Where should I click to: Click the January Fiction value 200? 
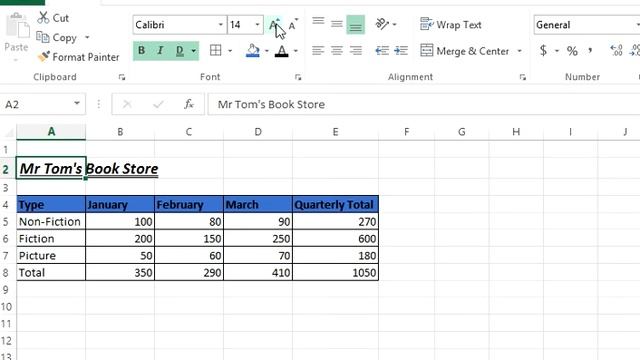coord(120,238)
